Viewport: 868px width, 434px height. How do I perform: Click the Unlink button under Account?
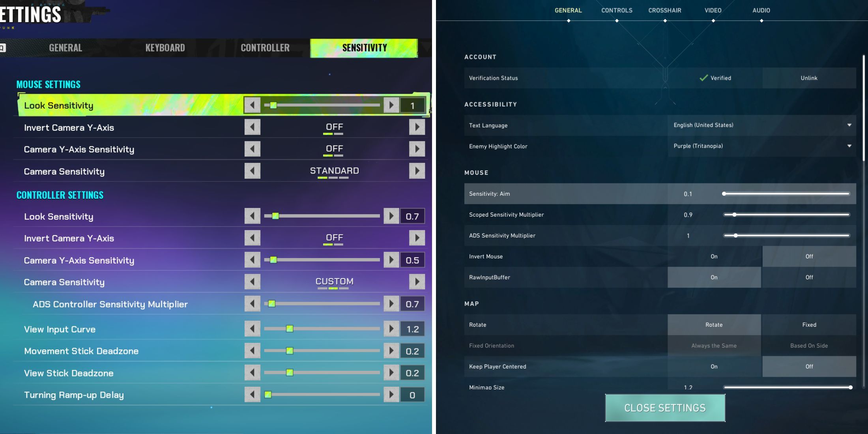(x=809, y=77)
